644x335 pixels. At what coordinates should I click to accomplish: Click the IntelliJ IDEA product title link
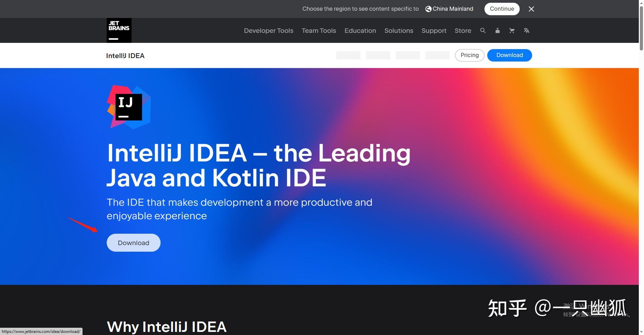click(125, 56)
